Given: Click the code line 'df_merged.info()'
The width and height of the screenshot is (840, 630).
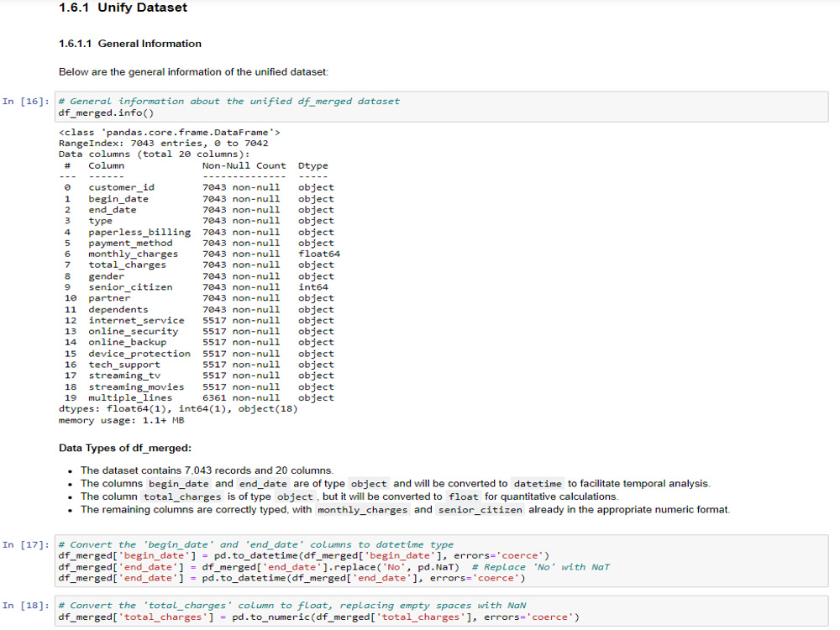Looking at the screenshot, I should tap(106, 113).
